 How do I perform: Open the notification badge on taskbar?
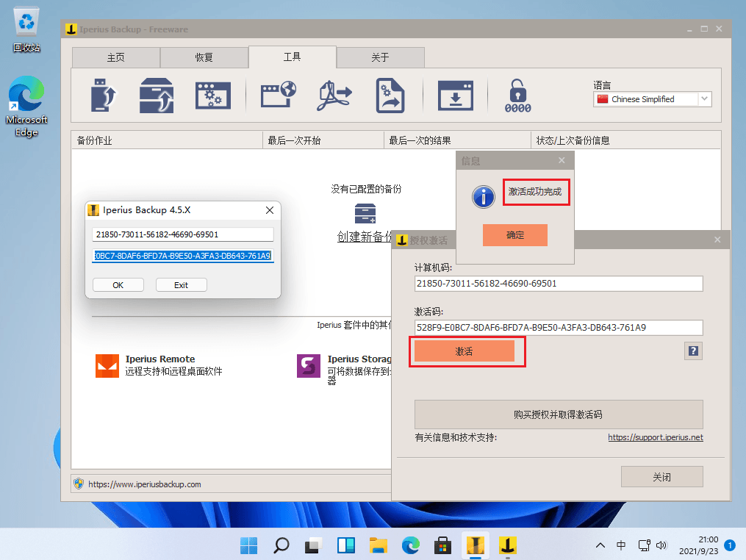(730, 545)
